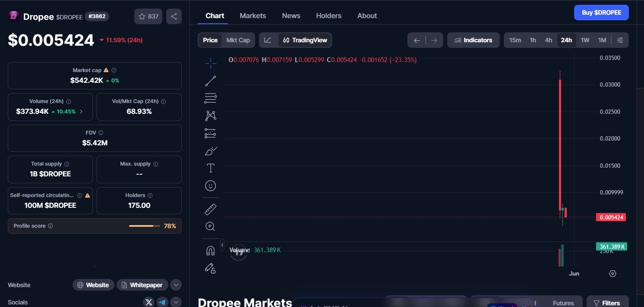The width and height of the screenshot is (644, 307).
Task: Toggle lock all drawing tools
Action: [211, 268]
